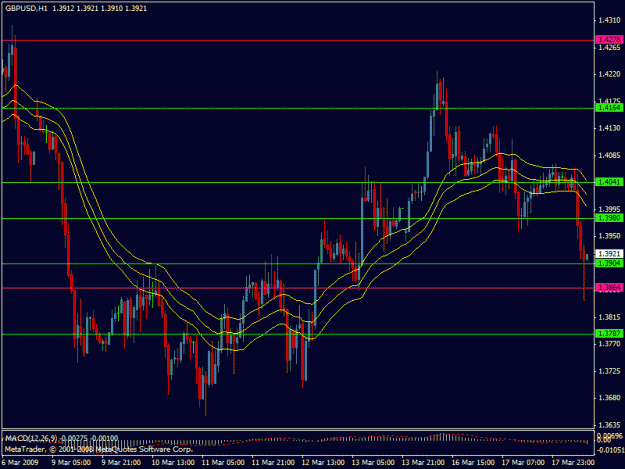Screen dimensions: 625x469
Task: Click the MACD scale value -0.01051
Action: 610,449
